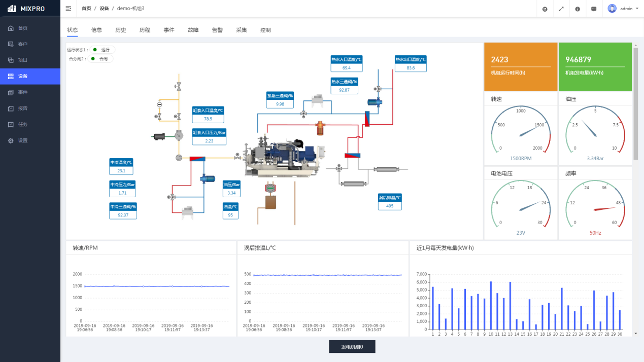The height and width of the screenshot is (362, 644).
Task: Click the 转速 RPM gauge dial
Action: [521, 132]
